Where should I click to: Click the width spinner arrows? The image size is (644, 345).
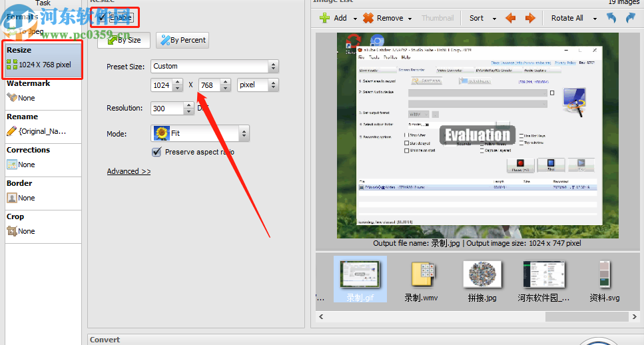tap(178, 85)
